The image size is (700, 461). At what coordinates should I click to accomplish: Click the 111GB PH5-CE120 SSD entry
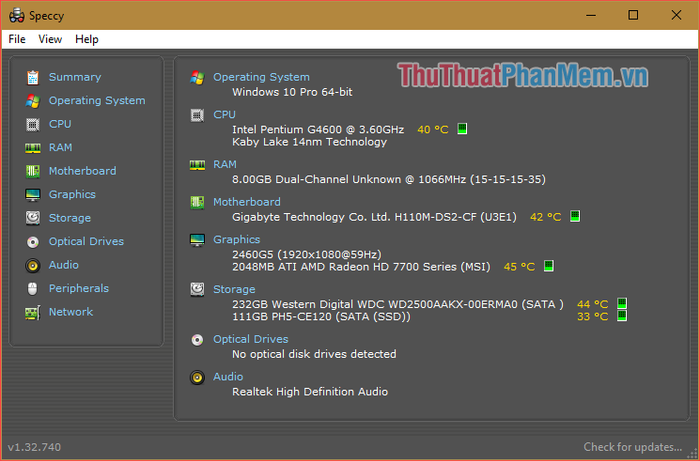coord(321,317)
